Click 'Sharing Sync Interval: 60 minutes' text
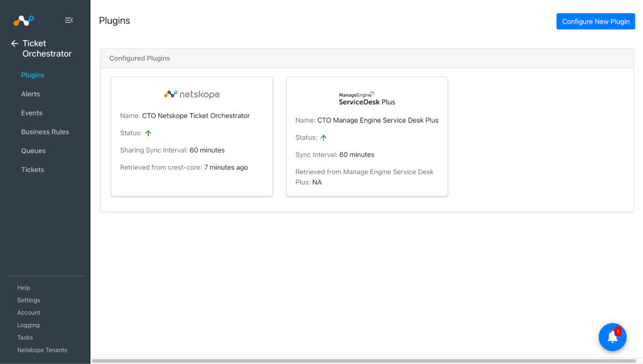643x364 pixels. click(x=172, y=150)
